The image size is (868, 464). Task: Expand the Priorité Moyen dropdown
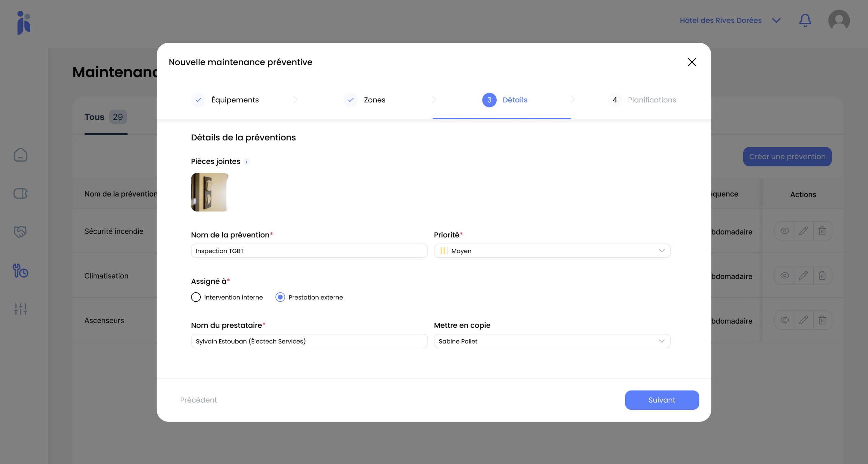(x=552, y=251)
